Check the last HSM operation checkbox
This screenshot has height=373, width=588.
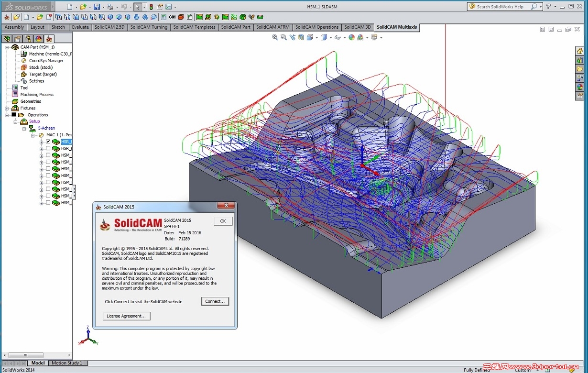(x=48, y=203)
